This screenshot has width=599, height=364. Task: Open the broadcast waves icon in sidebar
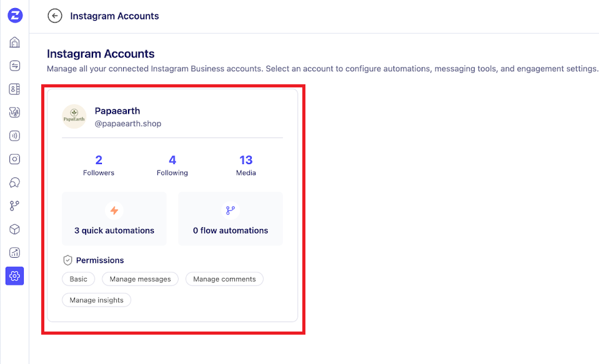(14, 135)
